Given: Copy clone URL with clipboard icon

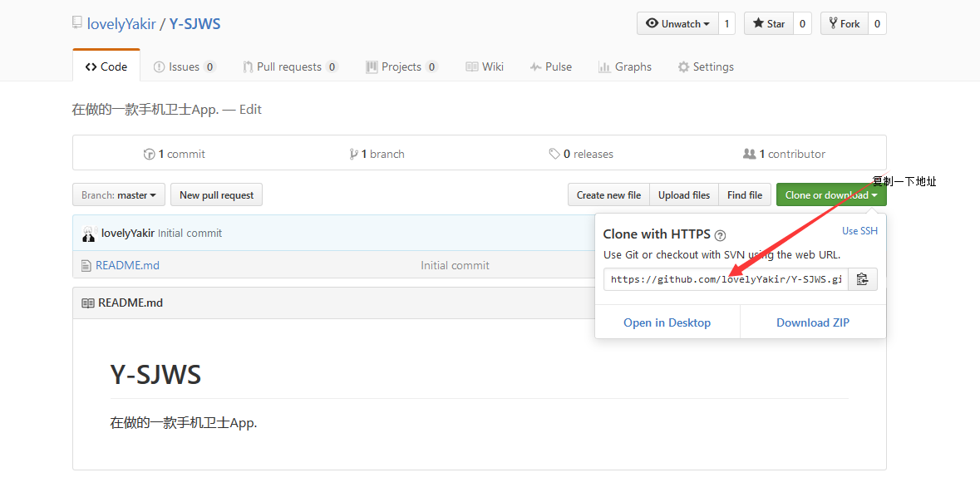Looking at the screenshot, I should click(863, 279).
